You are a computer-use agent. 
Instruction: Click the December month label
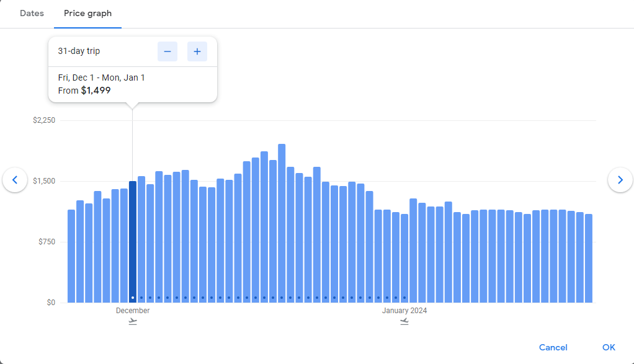[133, 311]
